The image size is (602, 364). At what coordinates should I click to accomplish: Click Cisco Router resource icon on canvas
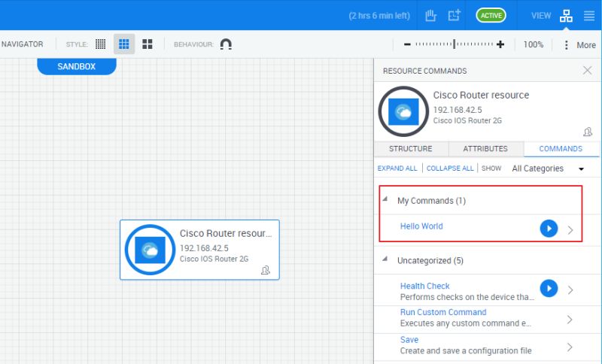[x=150, y=250]
